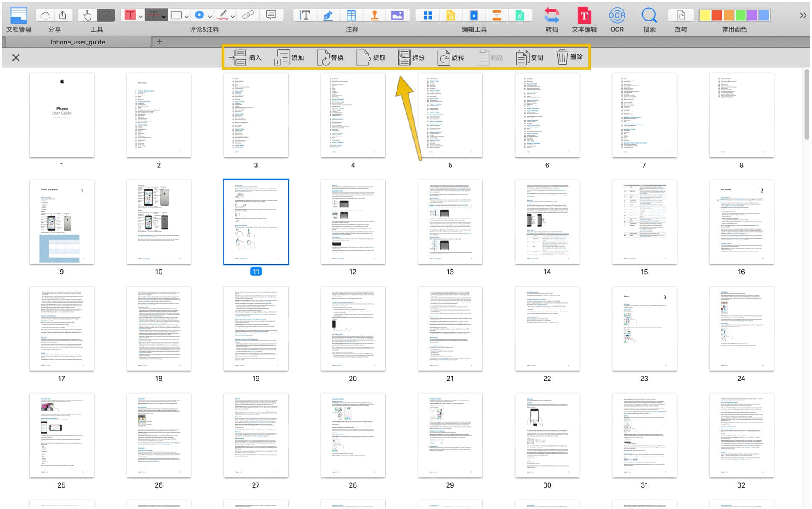Open the 搜索 search tool
Screen dimensions: 812x509
pyautogui.click(x=649, y=15)
